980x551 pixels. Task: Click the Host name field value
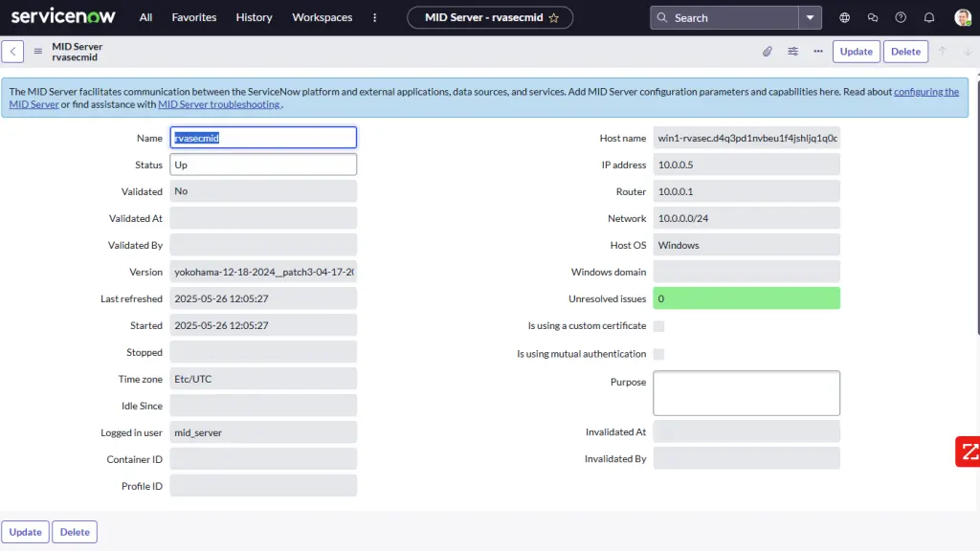point(746,138)
